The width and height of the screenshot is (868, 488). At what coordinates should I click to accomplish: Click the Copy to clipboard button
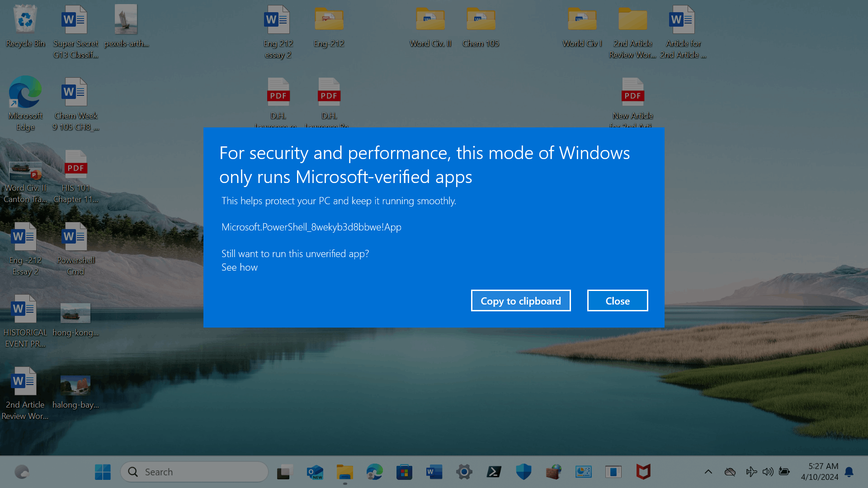click(520, 301)
